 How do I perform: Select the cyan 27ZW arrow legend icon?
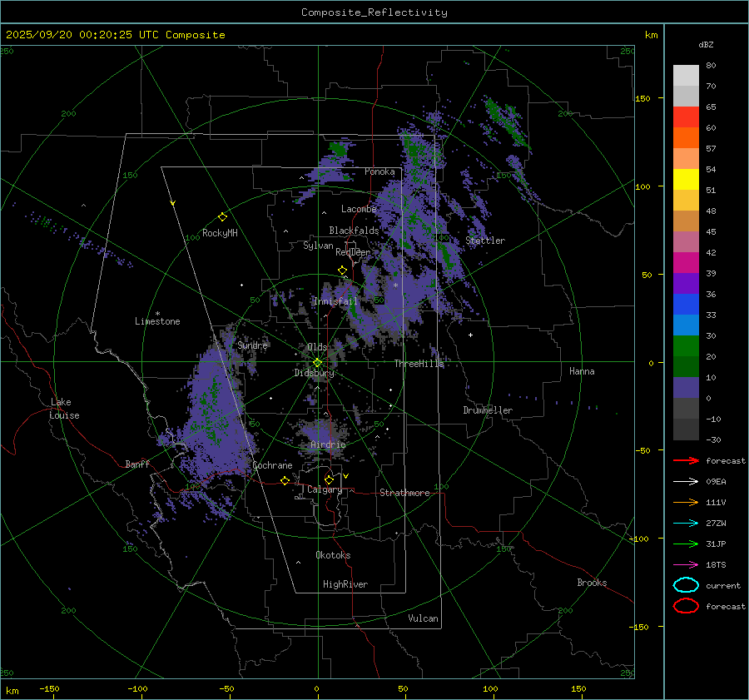tap(686, 523)
